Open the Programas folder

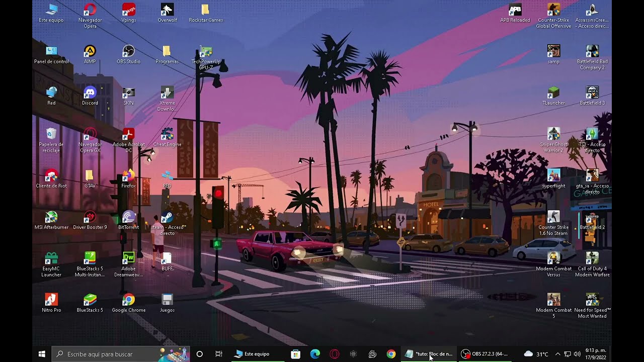click(167, 54)
